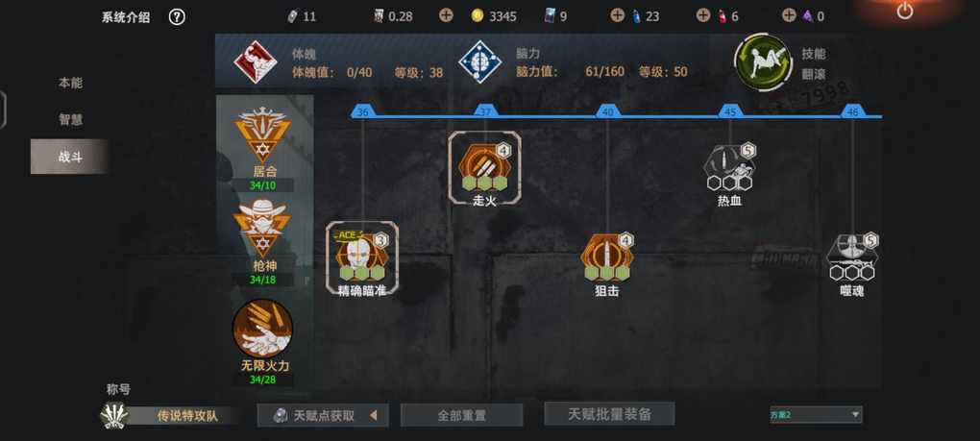The height and width of the screenshot is (441, 980).
Task: Click the power icon at top right
Action: [904, 11]
